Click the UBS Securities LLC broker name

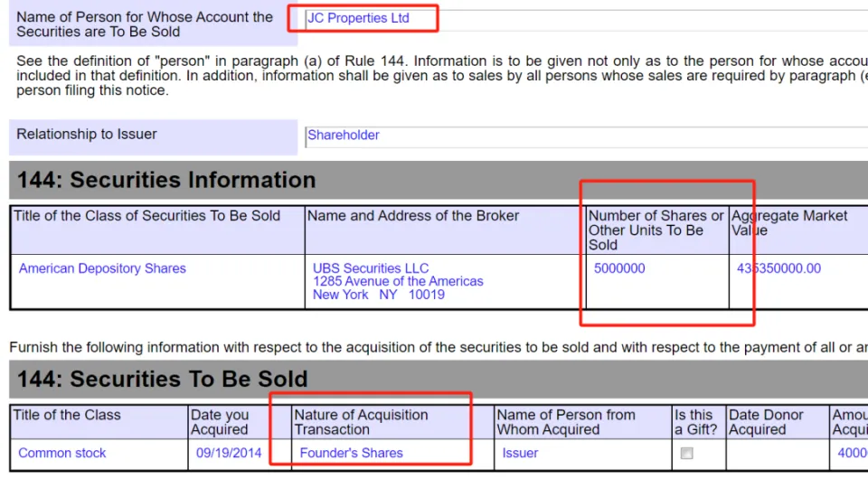(x=371, y=268)
